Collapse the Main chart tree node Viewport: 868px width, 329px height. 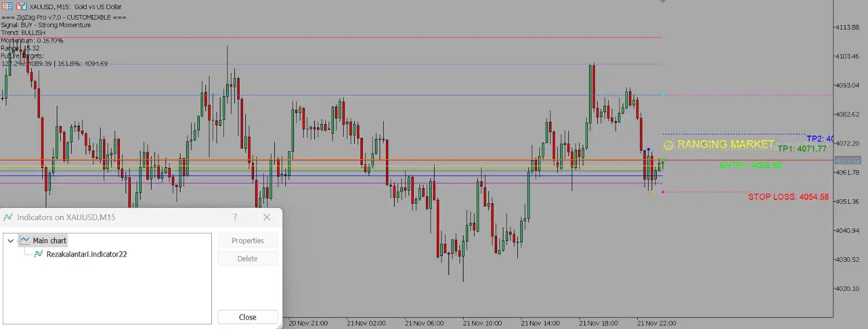coord(10,240)
